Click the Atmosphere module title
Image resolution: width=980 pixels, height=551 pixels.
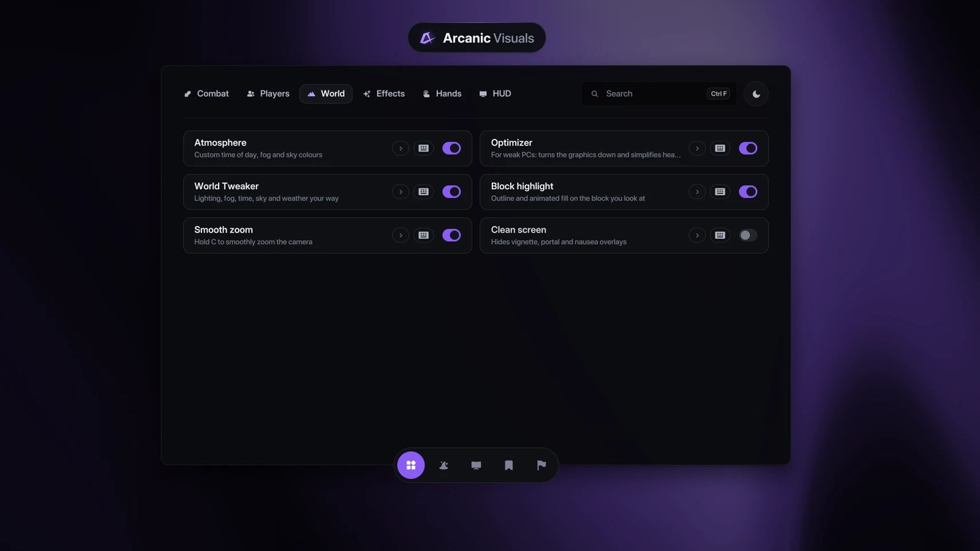(221, 143)
